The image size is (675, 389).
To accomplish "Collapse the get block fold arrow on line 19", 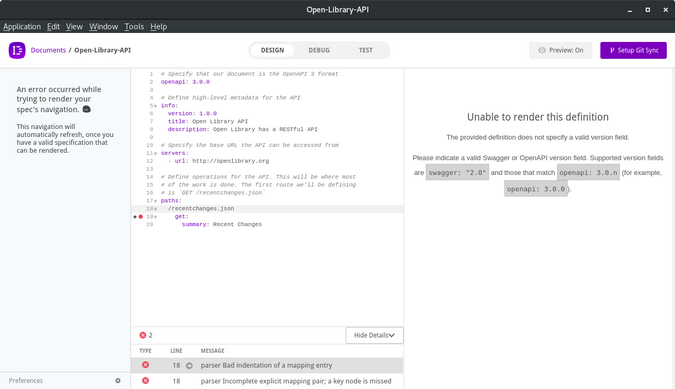I will tap(155, 216).
